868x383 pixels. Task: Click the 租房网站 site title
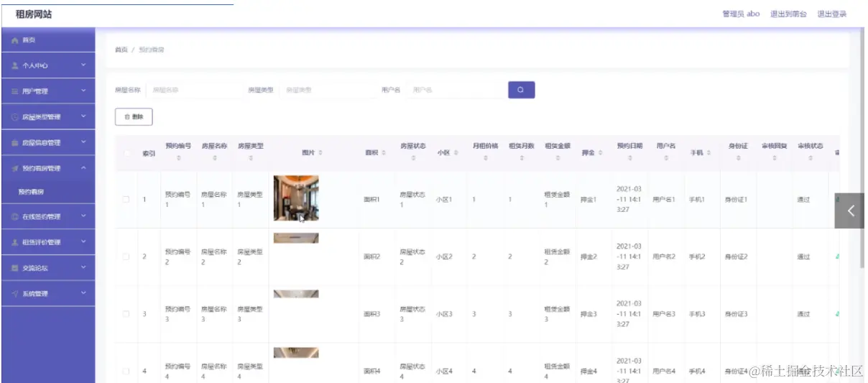pos(34,14)
